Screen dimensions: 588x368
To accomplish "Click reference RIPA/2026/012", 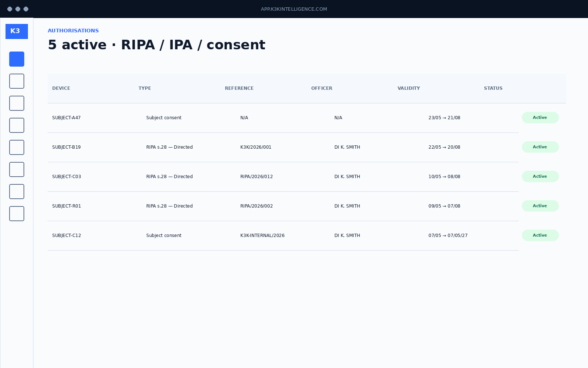I will (x=257, y=177).
